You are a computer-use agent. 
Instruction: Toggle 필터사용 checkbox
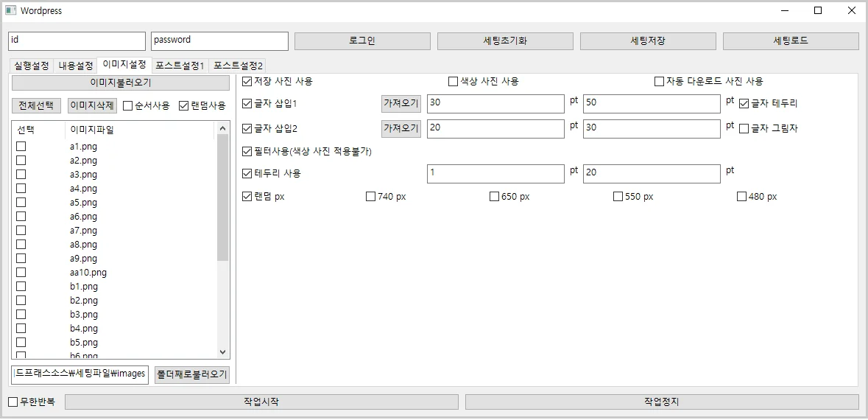point(247,151)
